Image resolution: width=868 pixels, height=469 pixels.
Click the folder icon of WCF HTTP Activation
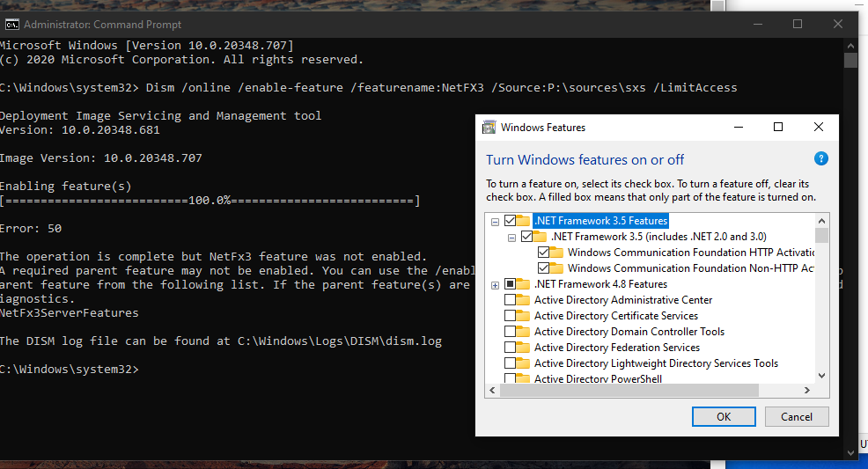(556, 253)
